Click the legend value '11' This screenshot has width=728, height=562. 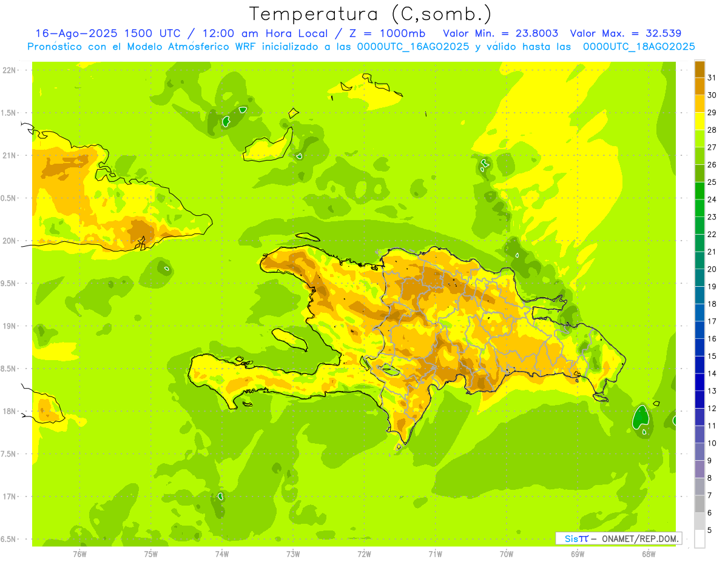point(712,426)
